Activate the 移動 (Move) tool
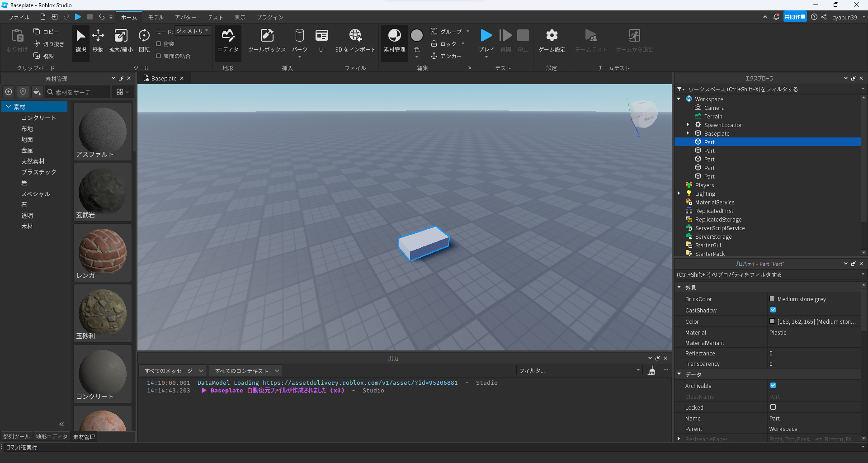Image resolution: width=868 pixels, height=463 pixels. (98, 41)
